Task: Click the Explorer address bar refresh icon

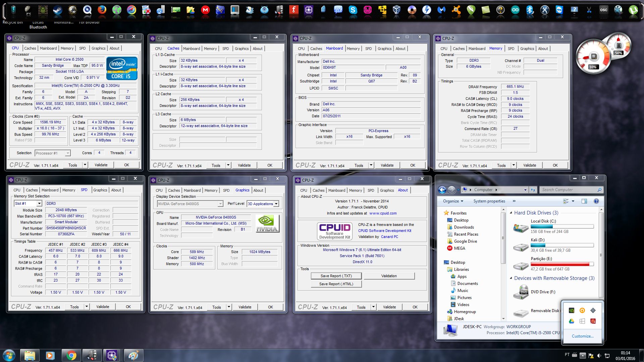Action: tap(533, 190)
